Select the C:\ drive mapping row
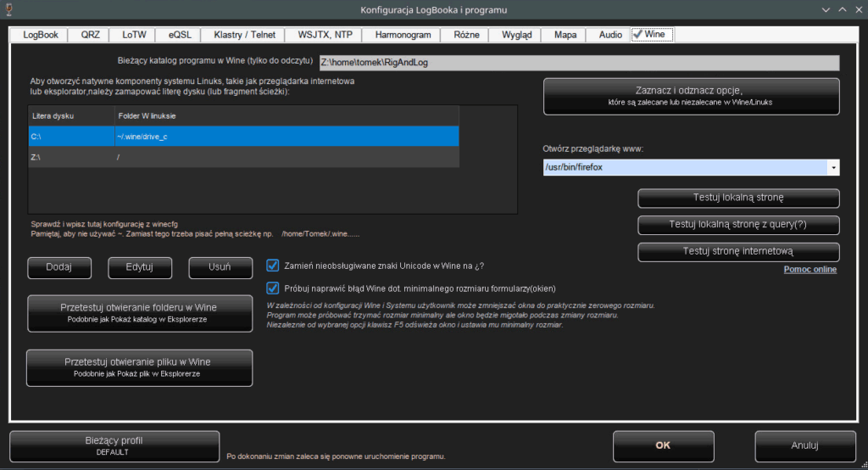This screenshot has width=868, height=470. click(x=243, y=137)
